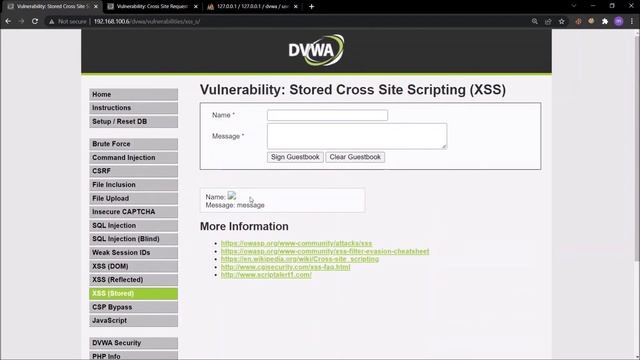Click the DVWA logo in header
Image resolution: width=640 pixels, height=360 pixels.
click(x=316, y=50)
